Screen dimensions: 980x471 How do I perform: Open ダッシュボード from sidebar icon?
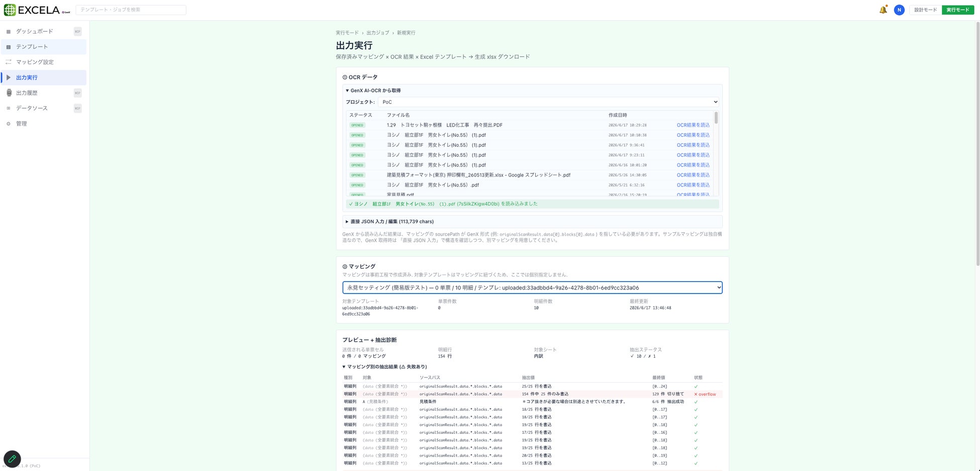pyautogui.click(x=8, y=32)
